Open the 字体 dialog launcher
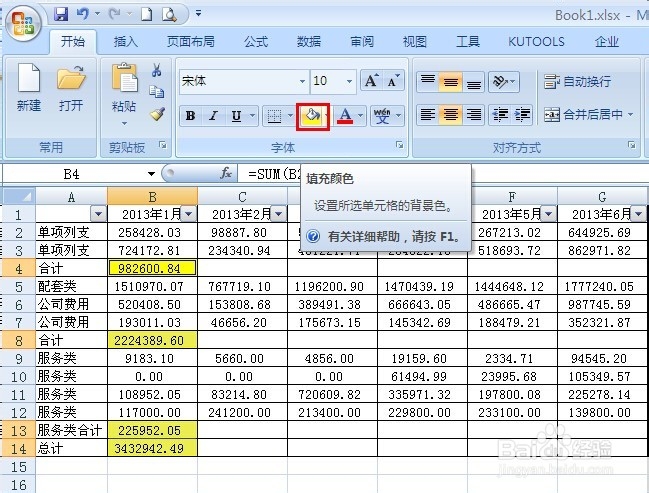This screenshot has height=493, width=649. (x=399, y=144)
